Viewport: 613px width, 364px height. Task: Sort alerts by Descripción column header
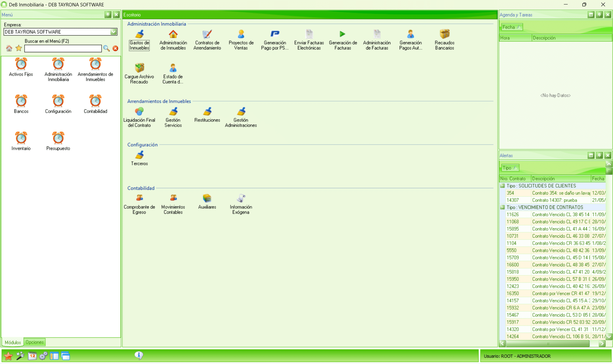click(561, 179)
